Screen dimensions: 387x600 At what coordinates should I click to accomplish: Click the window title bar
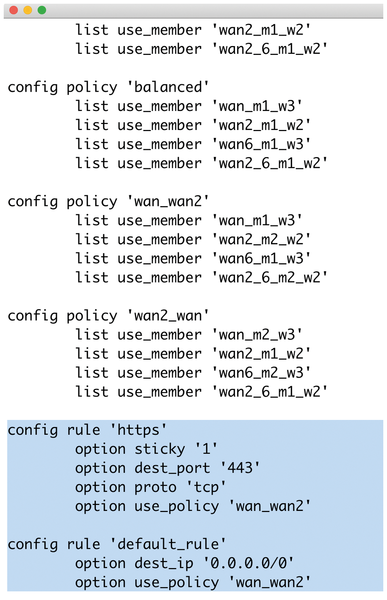click(x=193, y=10)
